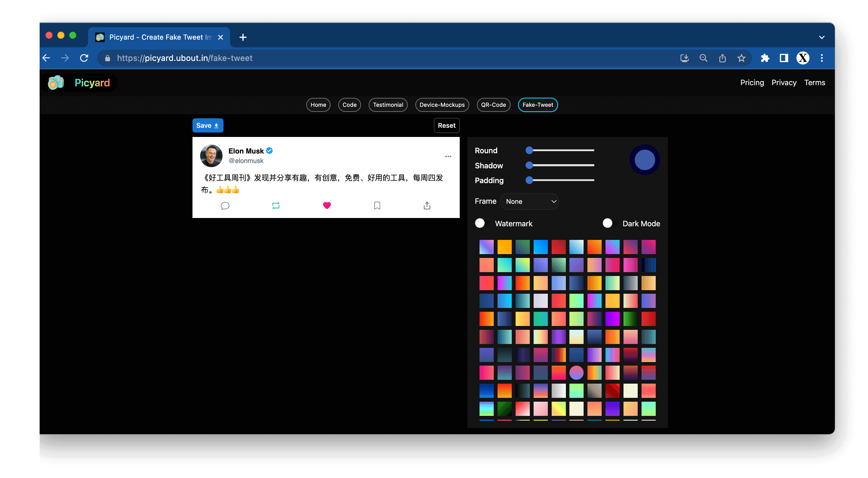This screenshot has width=868, height=478.
Task: Expand the Frame dropdown set to None
Action: coord(529,201)
